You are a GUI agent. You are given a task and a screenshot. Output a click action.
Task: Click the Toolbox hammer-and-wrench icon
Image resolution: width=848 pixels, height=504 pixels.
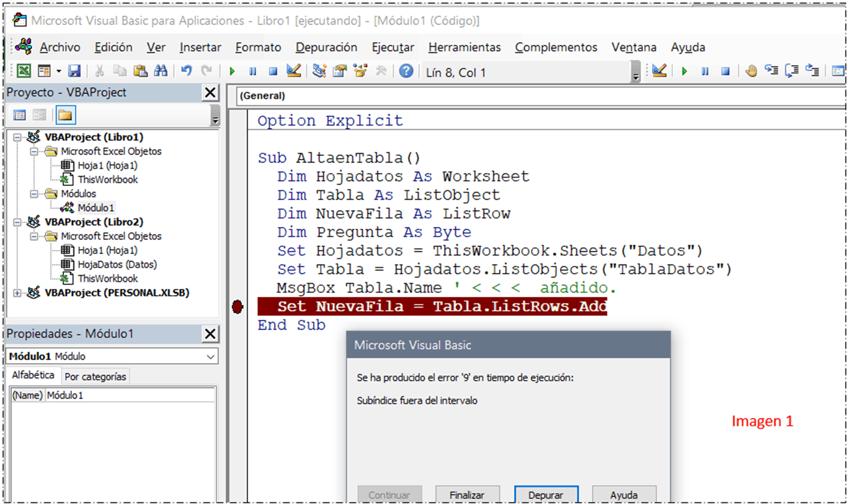(381, 71)
